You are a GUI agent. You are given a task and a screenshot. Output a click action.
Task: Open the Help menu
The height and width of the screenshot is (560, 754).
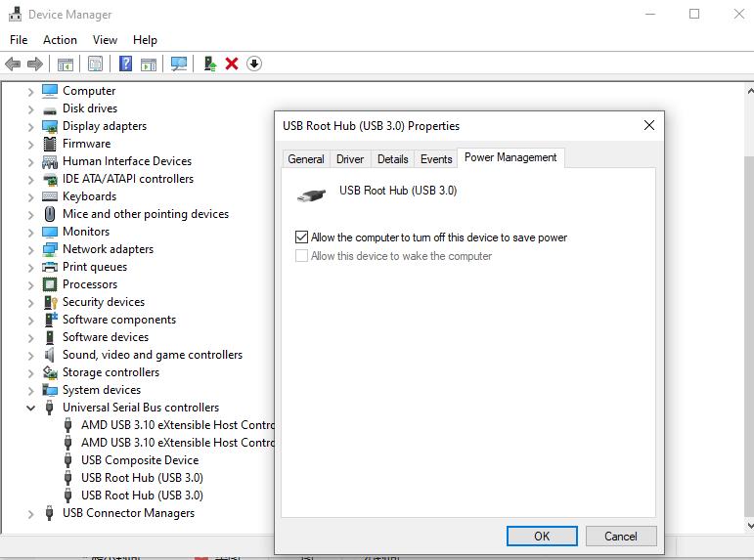(x=145, y=40)
